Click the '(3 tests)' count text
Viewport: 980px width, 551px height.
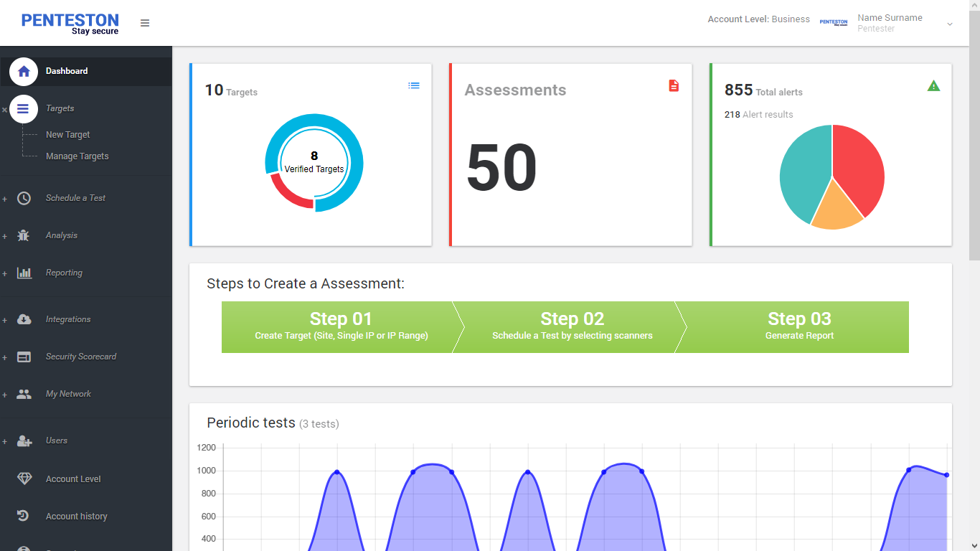pos(319,424)
